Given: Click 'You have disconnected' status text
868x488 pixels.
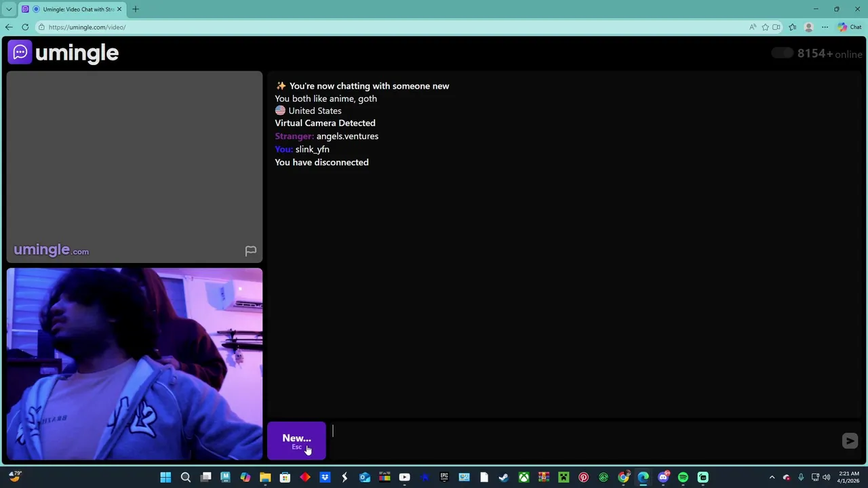Looking at the screenshot, I should click(x=321, y=162).
